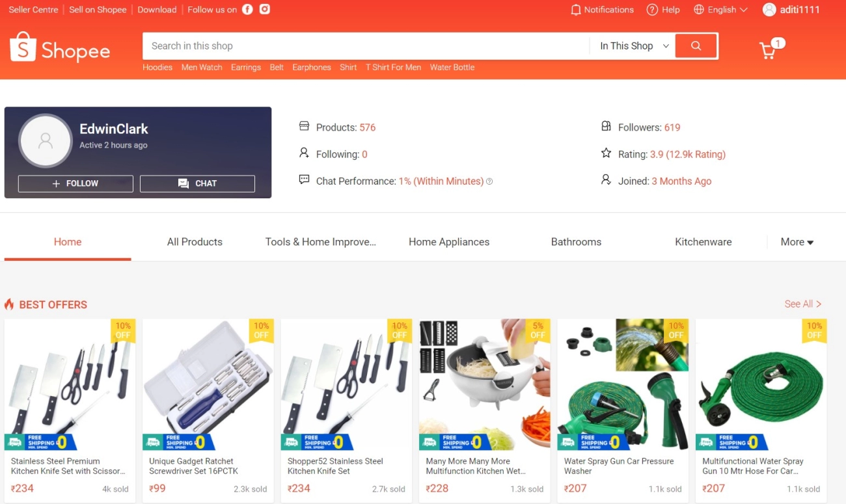
Task: Expand the More categories menu
Action: [797, 242]
